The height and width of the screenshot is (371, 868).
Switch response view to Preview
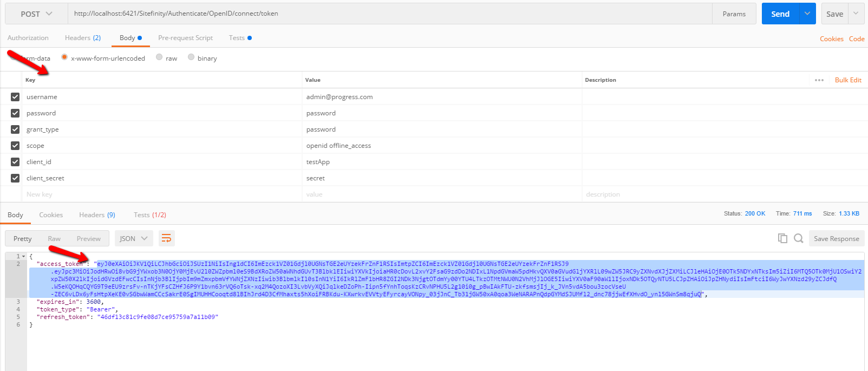(x=89, y=239)
